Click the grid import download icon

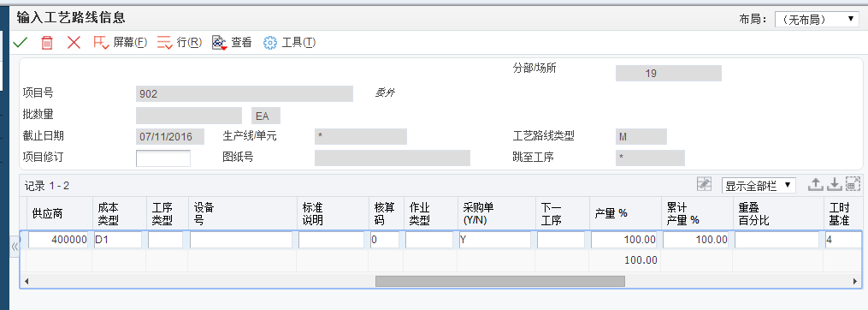pos(834,185)
